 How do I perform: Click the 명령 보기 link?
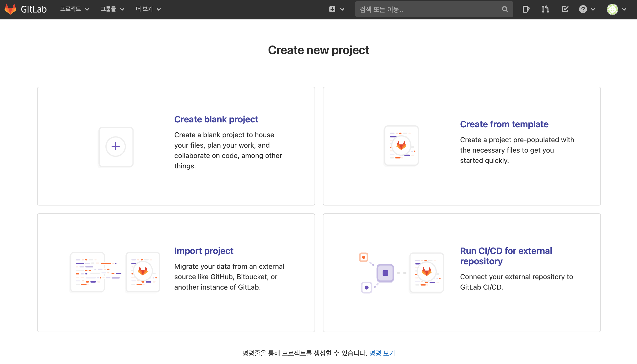[x=382, y=353]
